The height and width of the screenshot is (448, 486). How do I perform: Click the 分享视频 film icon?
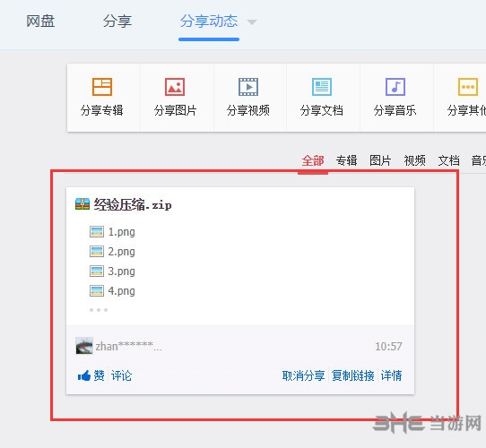point(248,86)
